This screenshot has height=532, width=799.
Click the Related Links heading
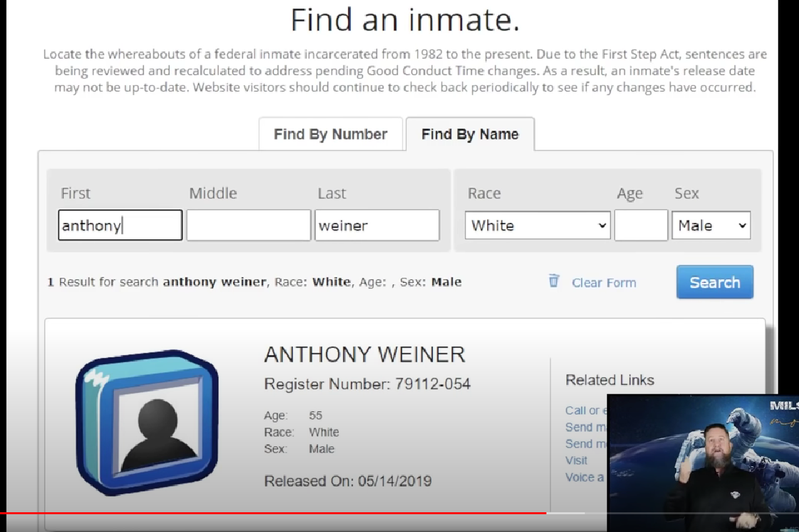[x=610, y=380]
